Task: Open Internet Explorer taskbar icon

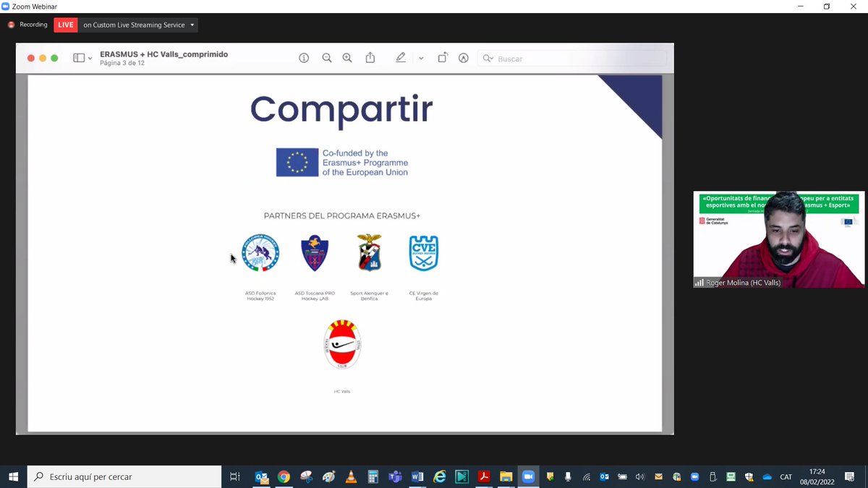Action: pyautogui.click(x=439, y=476)
